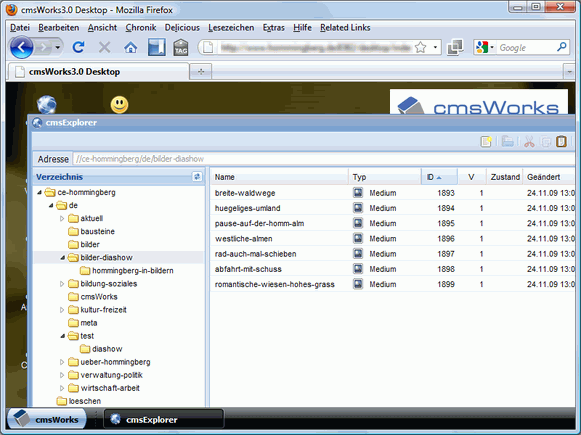Open the Ansicht menu
This screenshot has width=581, height=435.
(x=102, y=28)
